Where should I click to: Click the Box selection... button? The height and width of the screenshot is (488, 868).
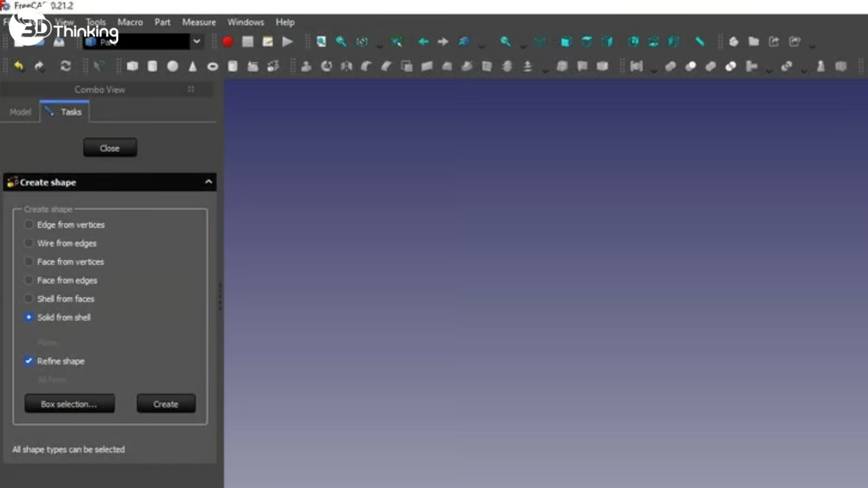(69, 404)
